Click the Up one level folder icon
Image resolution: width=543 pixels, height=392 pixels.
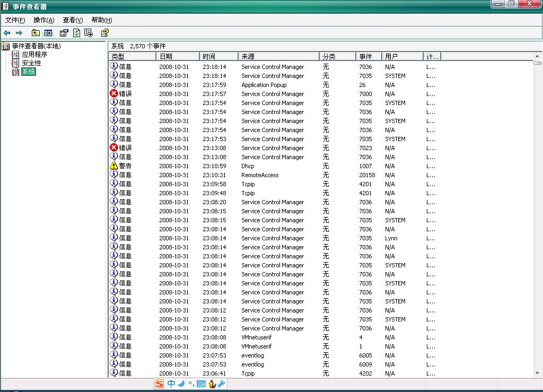[x=36, y=33]
